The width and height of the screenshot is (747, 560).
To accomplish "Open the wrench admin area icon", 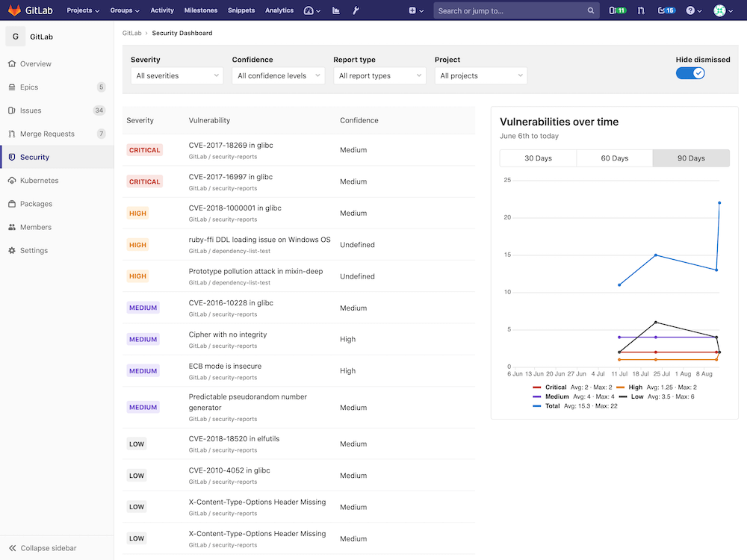I will pyautogui.click(x=356, y=10).
